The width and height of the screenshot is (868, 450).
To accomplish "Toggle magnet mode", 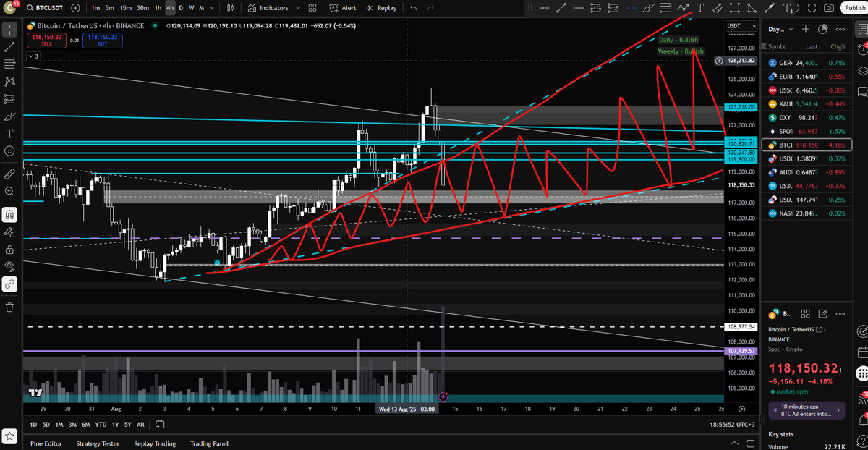I will point(9,215).
